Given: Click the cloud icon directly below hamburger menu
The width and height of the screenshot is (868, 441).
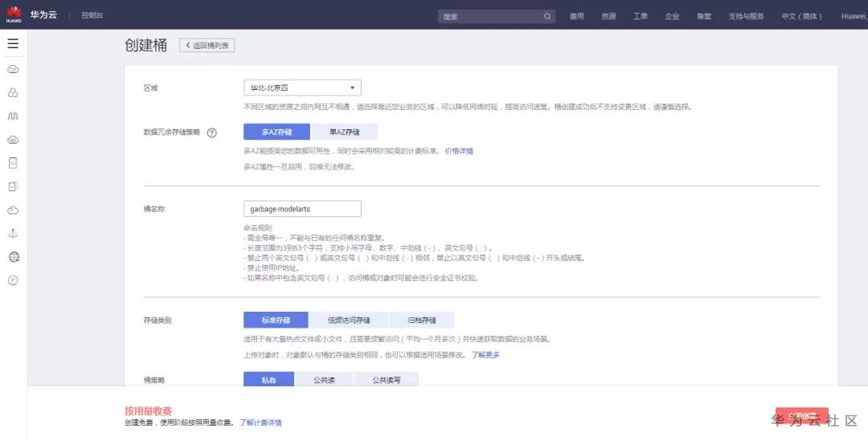Looking at the screenshot, I should [13, 69].
